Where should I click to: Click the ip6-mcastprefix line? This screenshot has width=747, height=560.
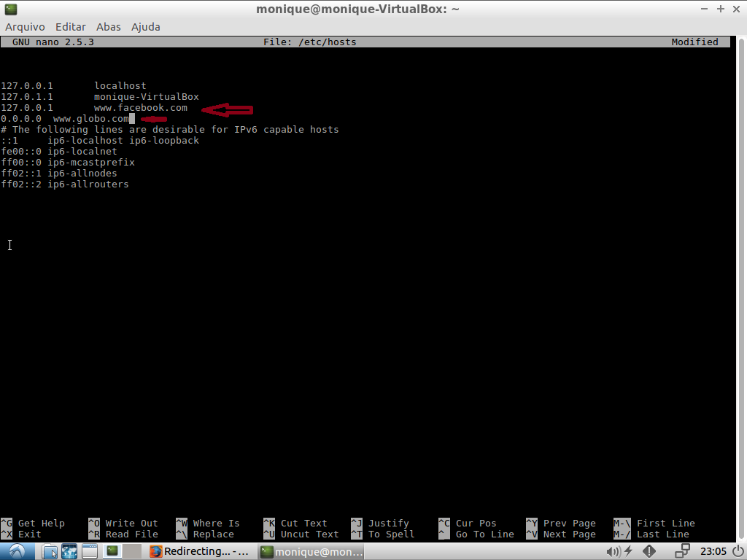coord(68,163)
